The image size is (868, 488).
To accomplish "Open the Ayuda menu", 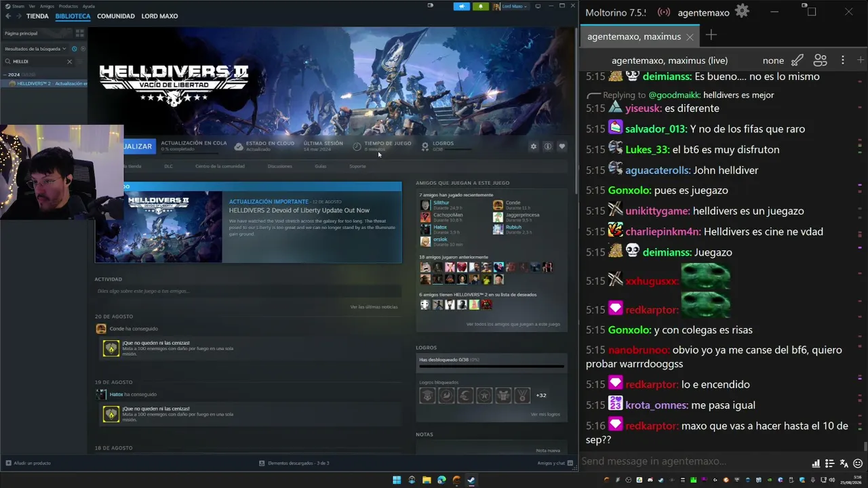I will pyautogui.click(x=89, y=6).
